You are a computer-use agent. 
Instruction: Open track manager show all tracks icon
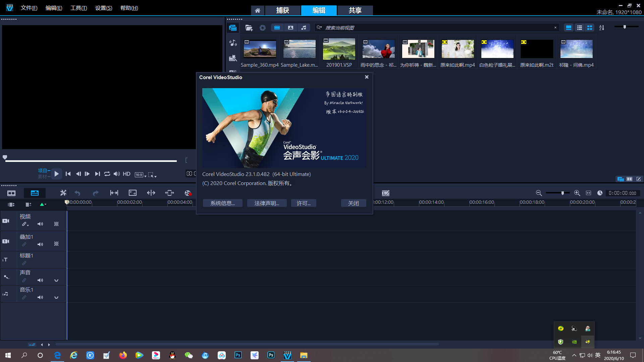(x=11, y=204)
